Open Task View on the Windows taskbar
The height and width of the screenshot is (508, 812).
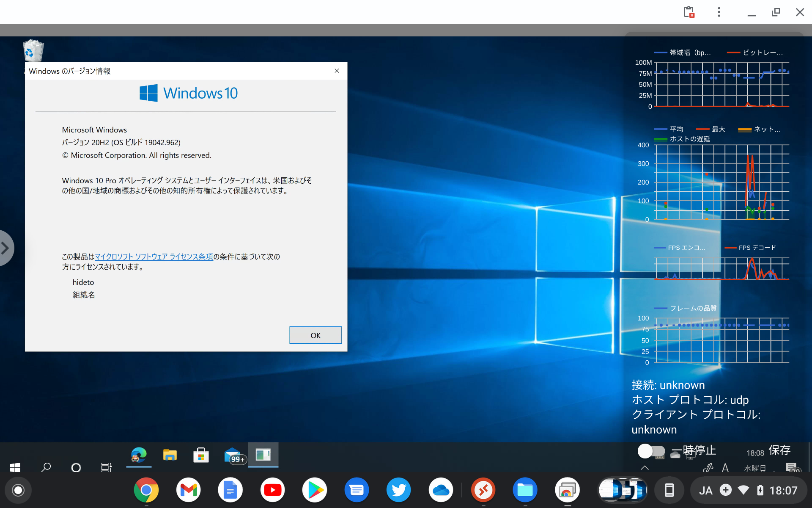[x=106, y=467]
